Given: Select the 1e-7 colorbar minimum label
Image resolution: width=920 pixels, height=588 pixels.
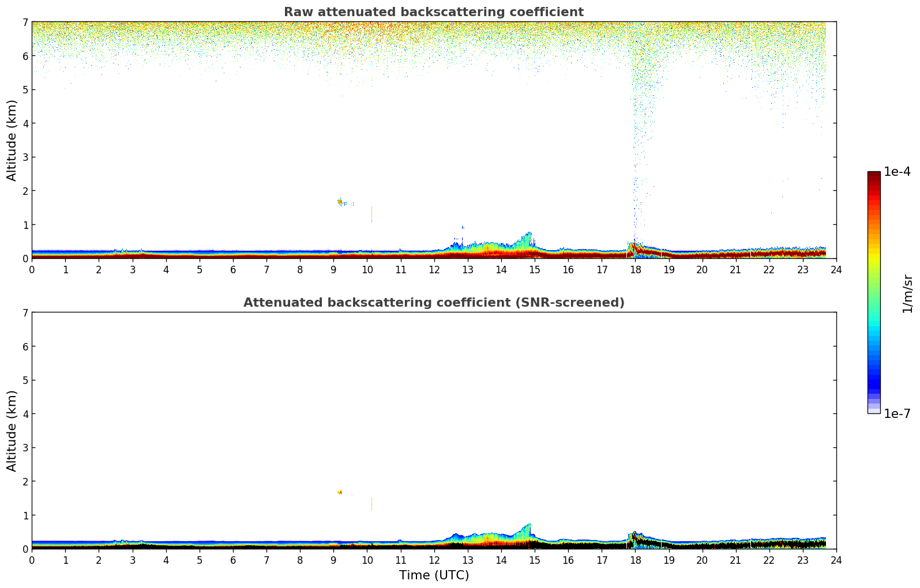Looking at the screenshot, I should tap(897, 414).
